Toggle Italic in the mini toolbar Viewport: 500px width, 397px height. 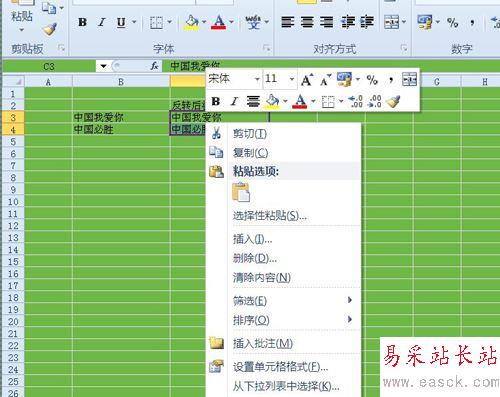234,101
